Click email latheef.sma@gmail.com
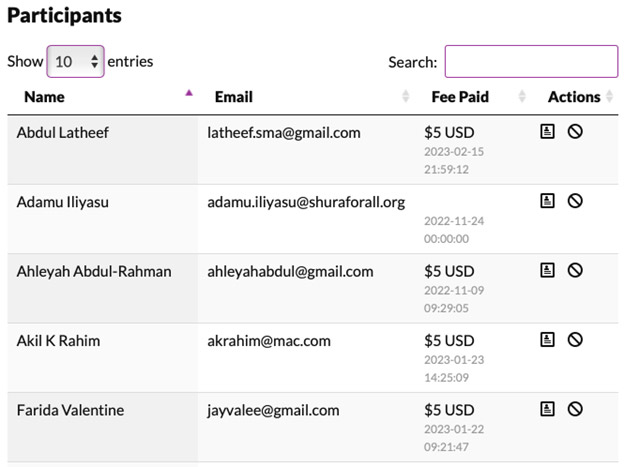Image resolution: width=624 pixels, height=467 pixels. coord(284,132)
